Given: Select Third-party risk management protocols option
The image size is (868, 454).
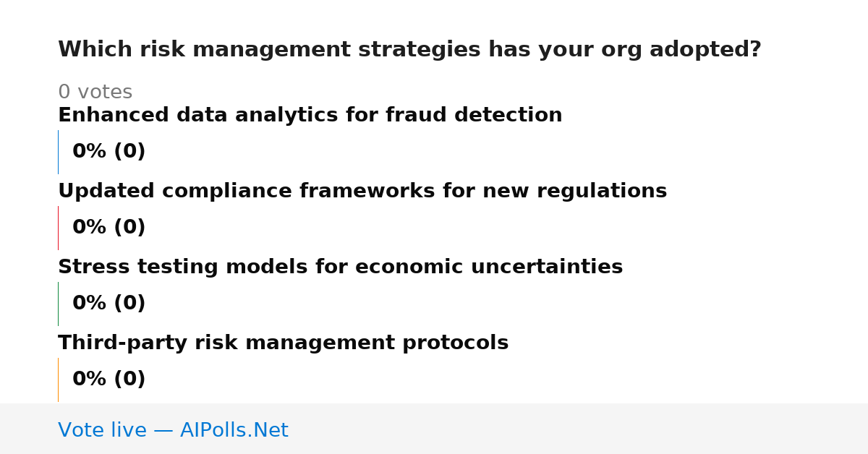Looking at the screenshot, I should (283, 343).
